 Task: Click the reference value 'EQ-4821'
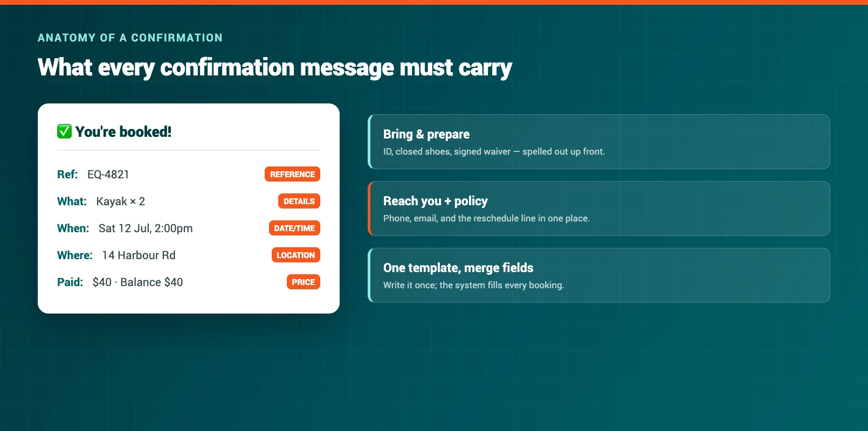(108, 175)
